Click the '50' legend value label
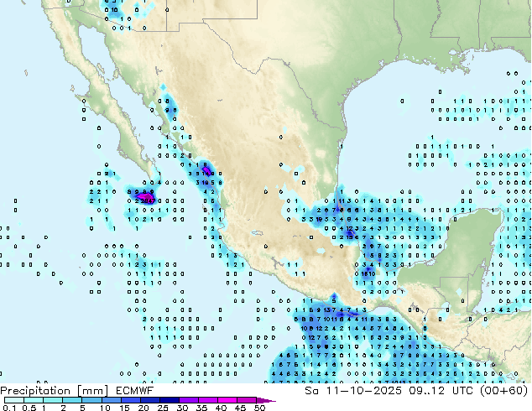Screen dimensions: 532x411 [259, 408]
